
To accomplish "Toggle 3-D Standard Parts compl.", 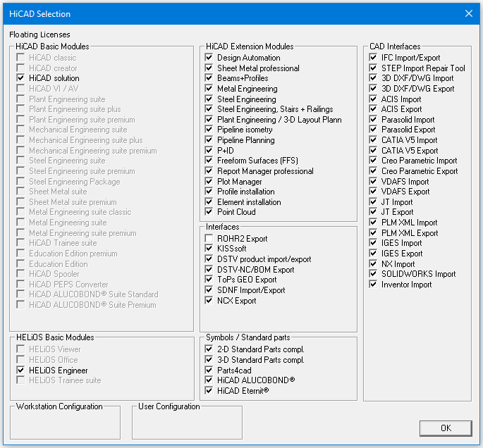I will pos(209,360).
